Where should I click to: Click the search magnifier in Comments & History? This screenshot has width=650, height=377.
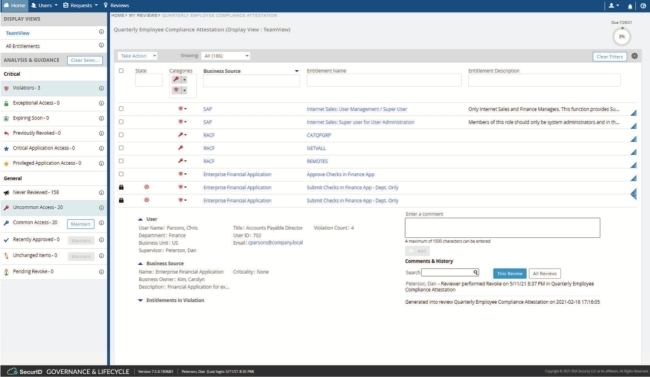[x=475, y=272]
